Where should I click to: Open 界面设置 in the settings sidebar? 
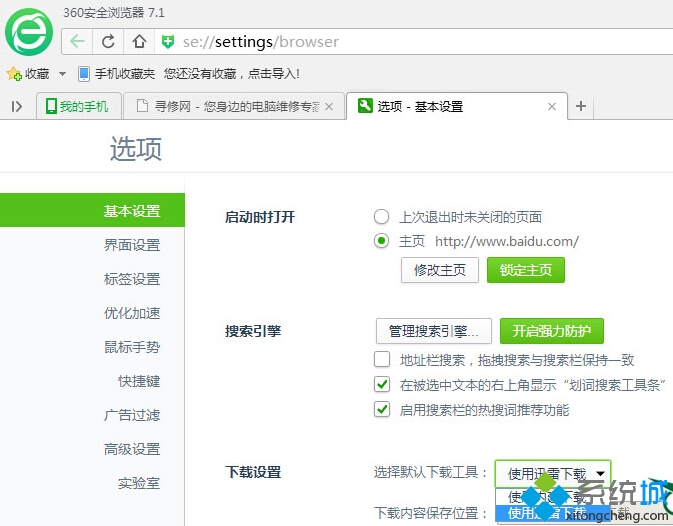(x=132, y=245)
